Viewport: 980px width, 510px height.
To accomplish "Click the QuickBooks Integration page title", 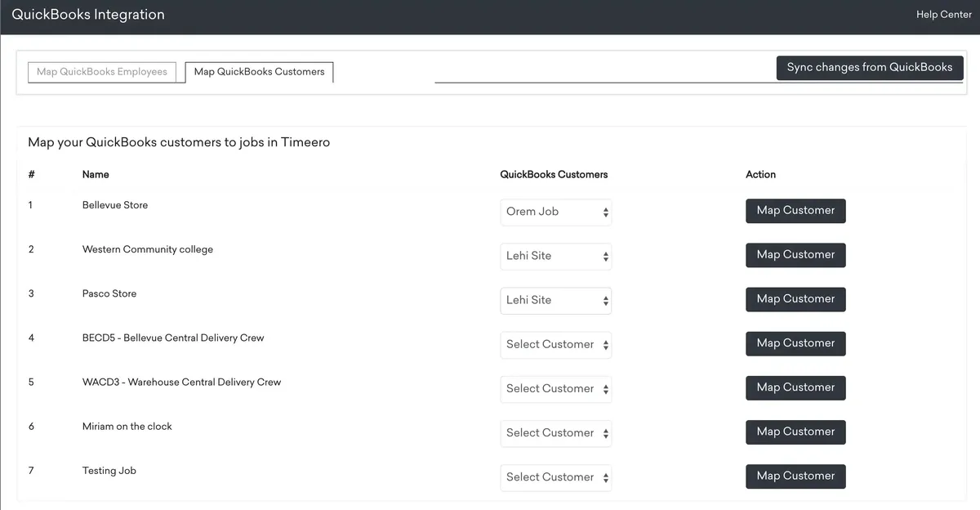I will [x=88, y=15].
